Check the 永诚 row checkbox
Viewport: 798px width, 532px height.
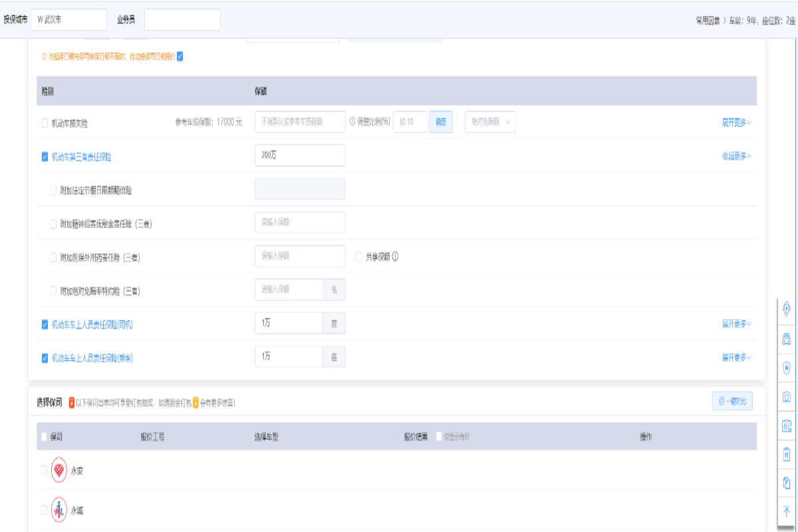click(x=45, y=511)
